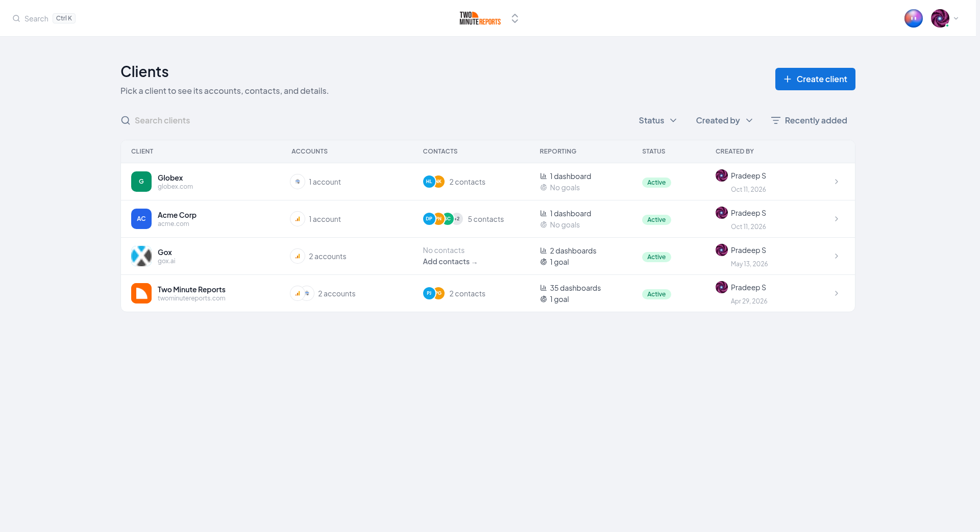Click the twominutereports.com domain text
The width and height of the screenshot is (980, 532).
tap(191, 298)
